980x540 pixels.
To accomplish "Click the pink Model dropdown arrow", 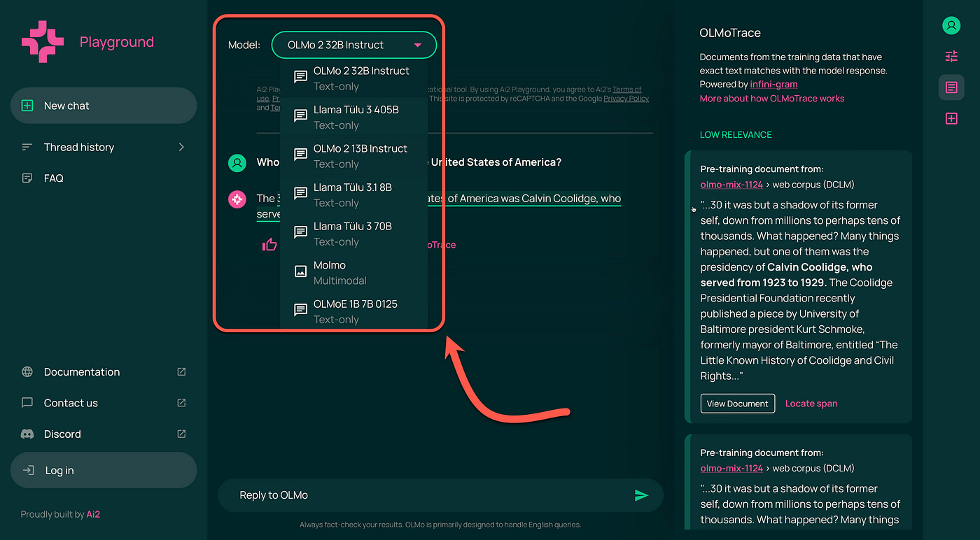I will point(418,45).
